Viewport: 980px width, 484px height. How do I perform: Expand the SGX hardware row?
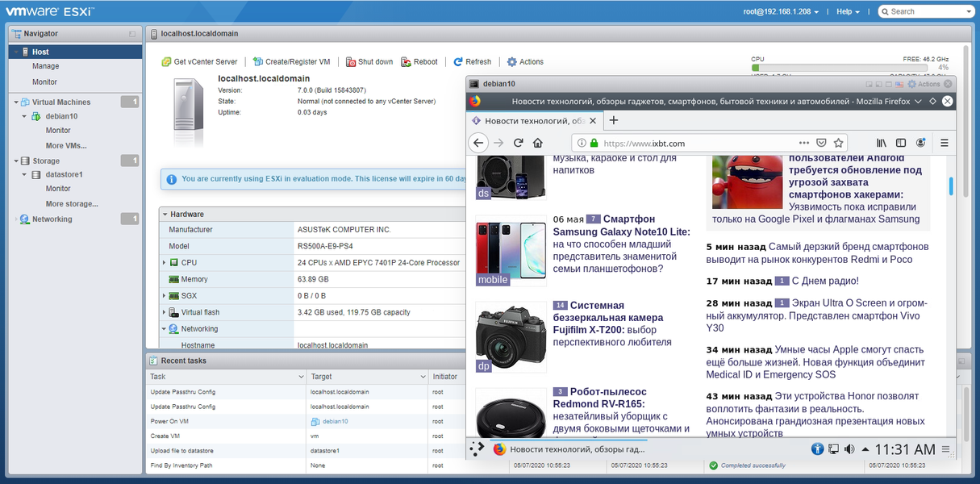click(x=165, y=296)
